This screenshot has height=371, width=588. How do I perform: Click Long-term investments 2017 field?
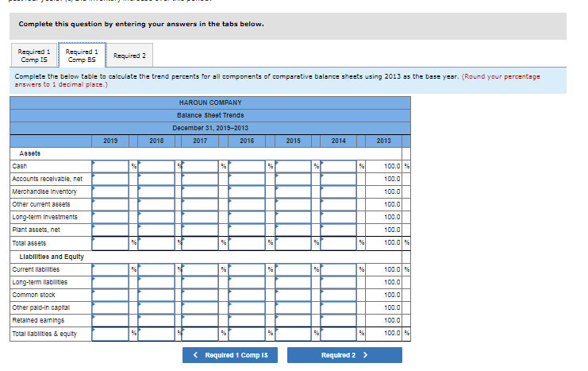click(200, 218)
